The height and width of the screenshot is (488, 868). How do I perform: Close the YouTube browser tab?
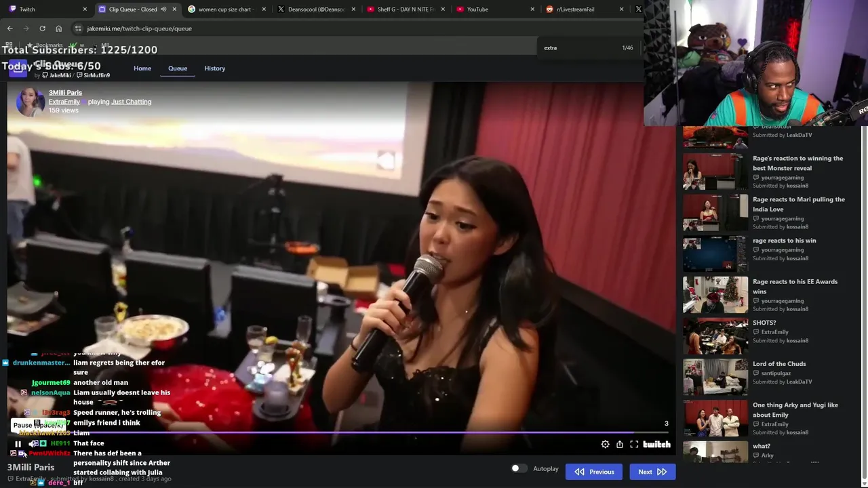(532, 9)
